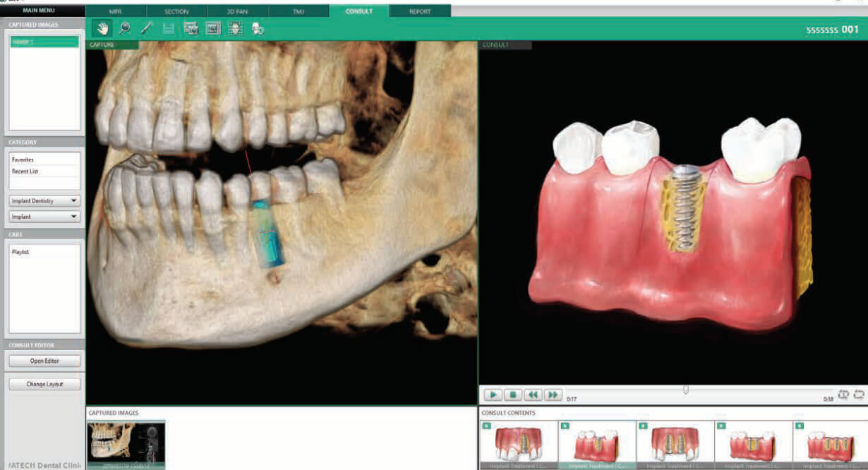Screen dimensions: 868x470
Task: Switch to the MPR tab
Action: click(x=116, y=11)
